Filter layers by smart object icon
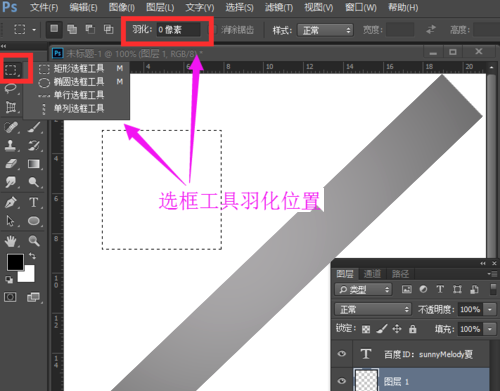 pyautogui.click(x=474, y=289)
